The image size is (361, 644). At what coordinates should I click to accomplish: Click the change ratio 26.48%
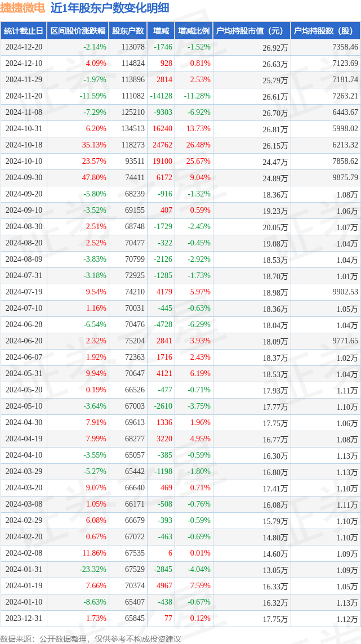(198, 145)
